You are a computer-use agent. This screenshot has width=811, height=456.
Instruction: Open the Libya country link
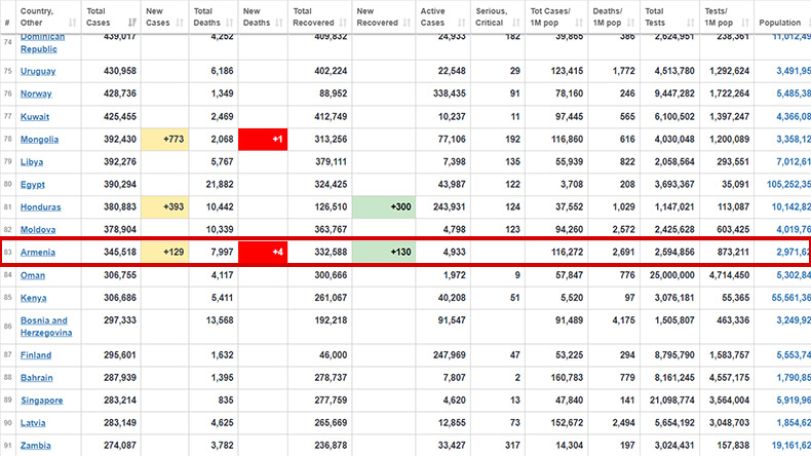coord(32,162)
